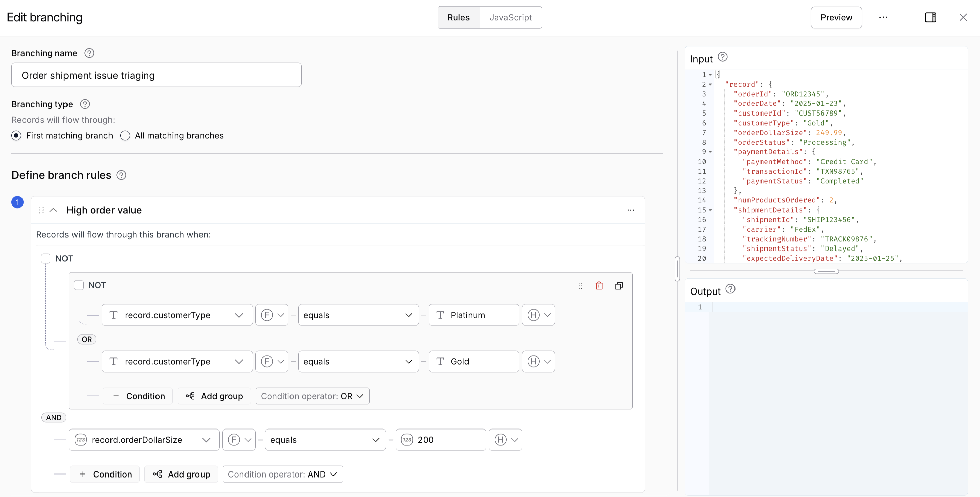Open record.orderDollarSize field dropdown
980x497 pixels.
(x=144, y=440)
